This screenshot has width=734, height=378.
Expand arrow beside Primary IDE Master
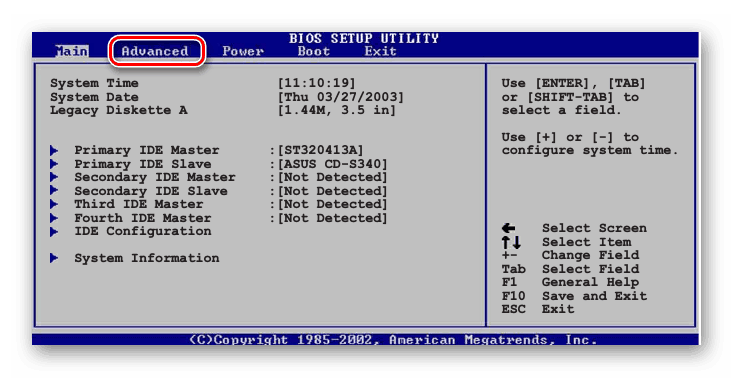(x=54, y=150)
